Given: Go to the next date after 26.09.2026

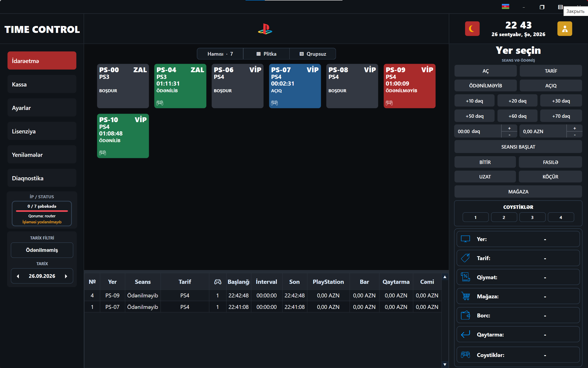Looking at the screenshot, I should (66, 276).
